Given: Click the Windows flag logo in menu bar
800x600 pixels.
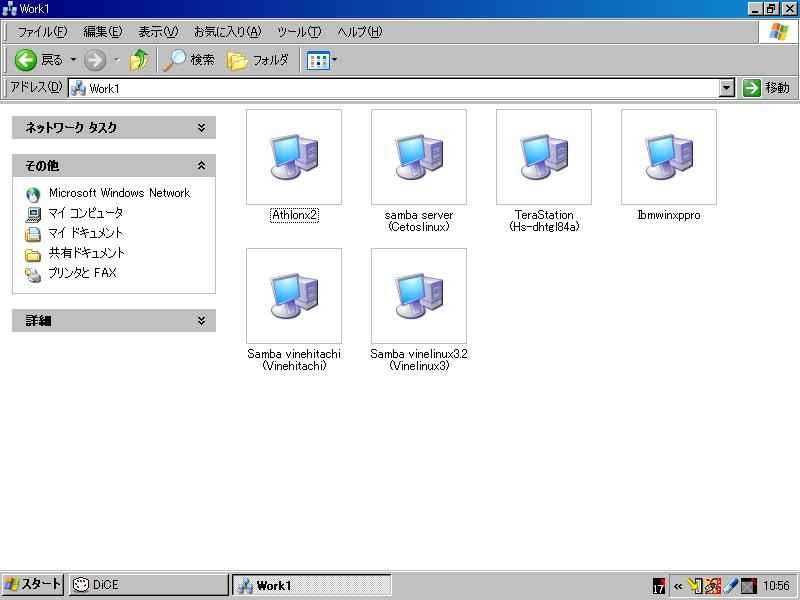Looking at the screenshot, I should tap(778, 32).
